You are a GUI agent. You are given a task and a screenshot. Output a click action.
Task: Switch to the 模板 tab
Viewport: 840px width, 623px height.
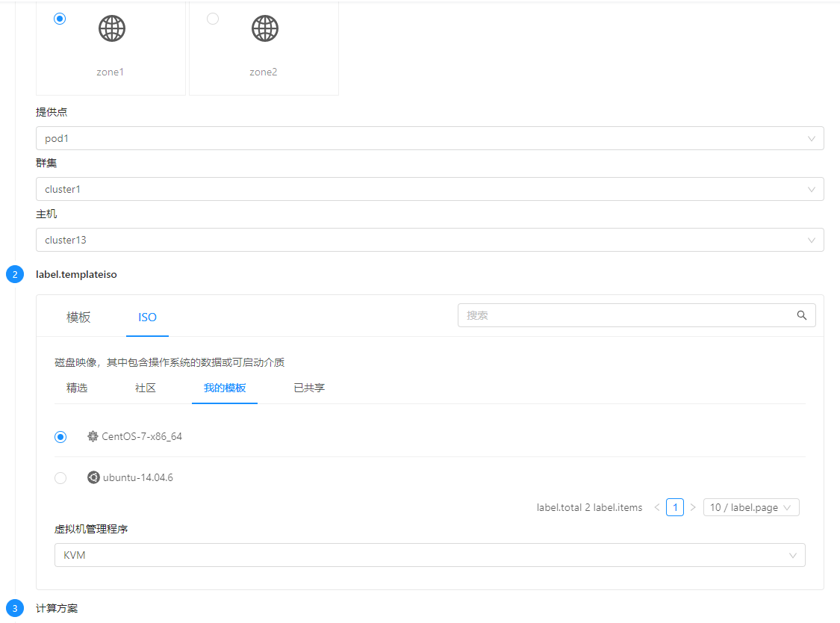click(78, 317)
